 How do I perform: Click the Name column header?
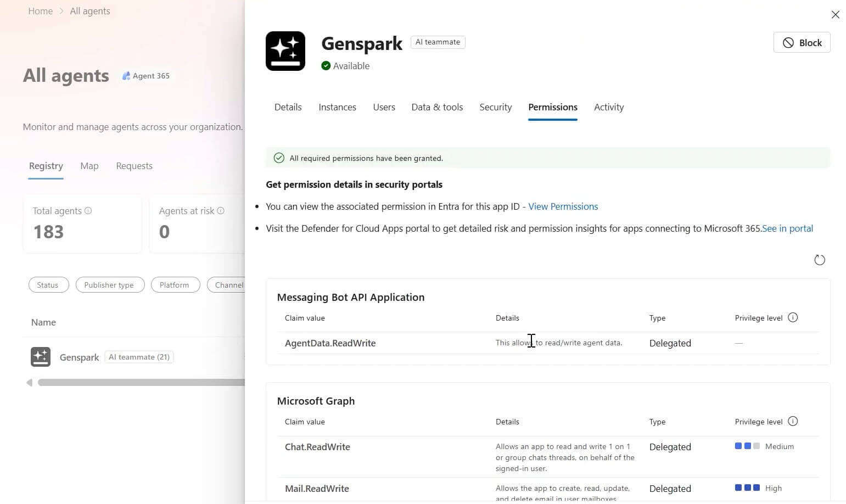pyautogui.click(x=43, y=322)
